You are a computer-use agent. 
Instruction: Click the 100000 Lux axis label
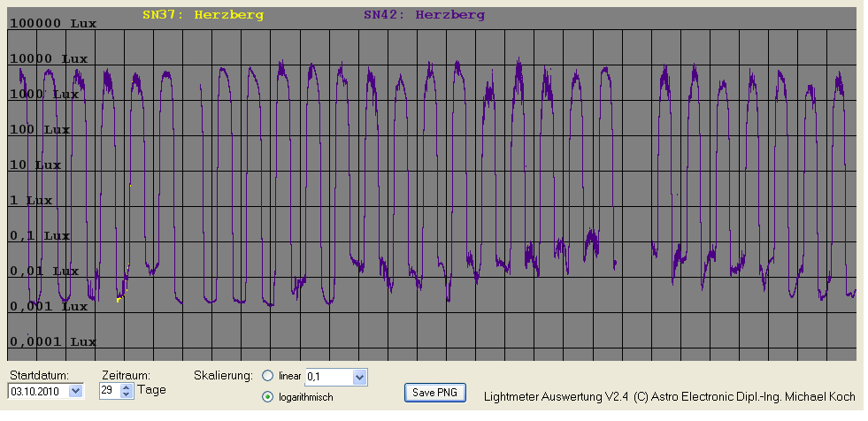tap(53, 24)
